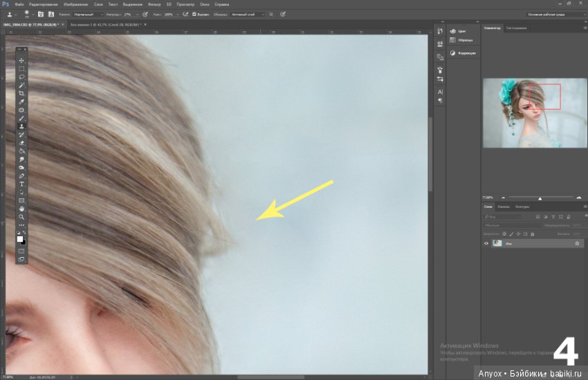Toggle Quick Mask mode

pos(21,251)
